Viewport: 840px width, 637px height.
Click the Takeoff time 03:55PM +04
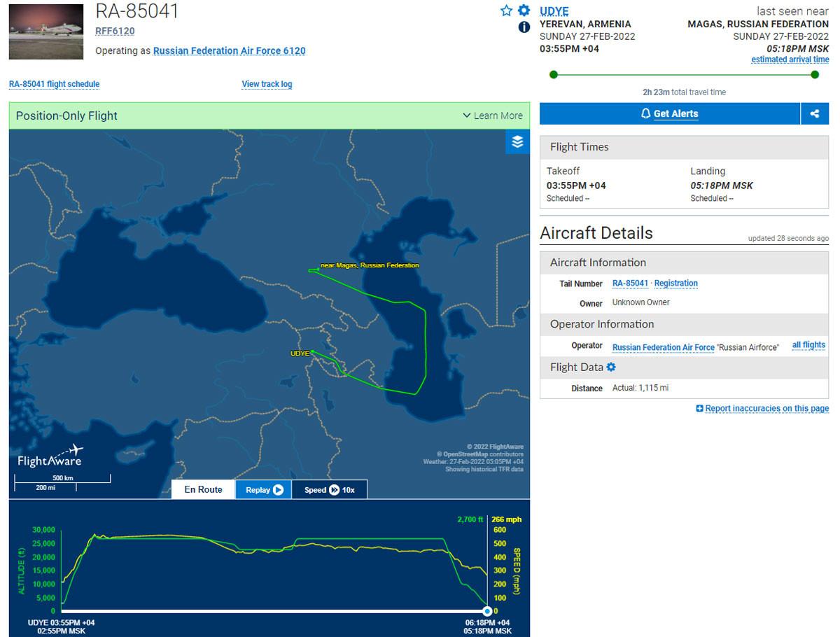(x=576, y=185)
